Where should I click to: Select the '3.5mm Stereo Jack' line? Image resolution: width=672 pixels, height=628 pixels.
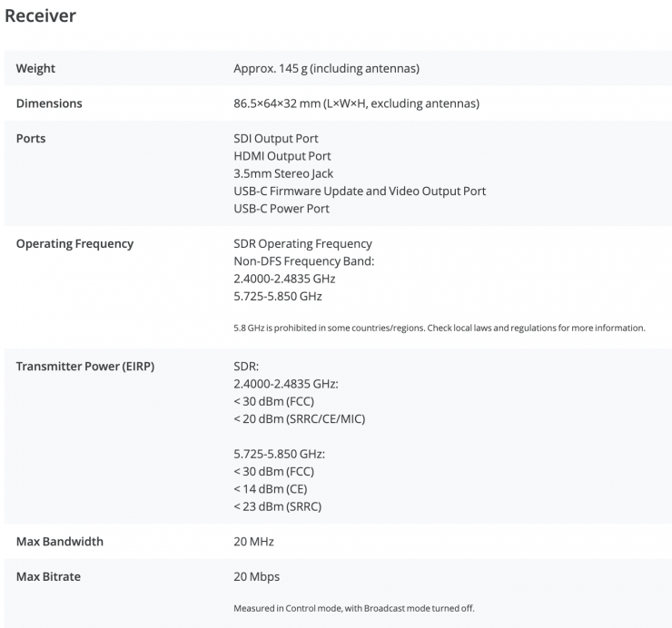(283, 173)
